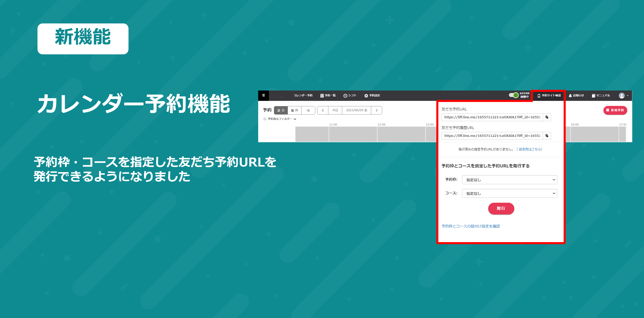Open the 2023/06/09 date picker

(x=357, y=110)
